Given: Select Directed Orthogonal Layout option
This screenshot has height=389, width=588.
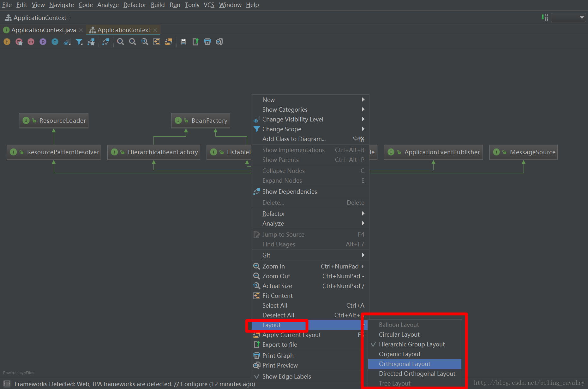Looking at the screenshot, I should [x=415, y=374].
